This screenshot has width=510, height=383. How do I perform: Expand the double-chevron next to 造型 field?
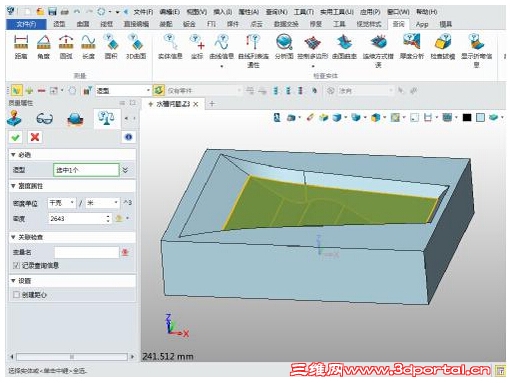click(x=125, y=170)
